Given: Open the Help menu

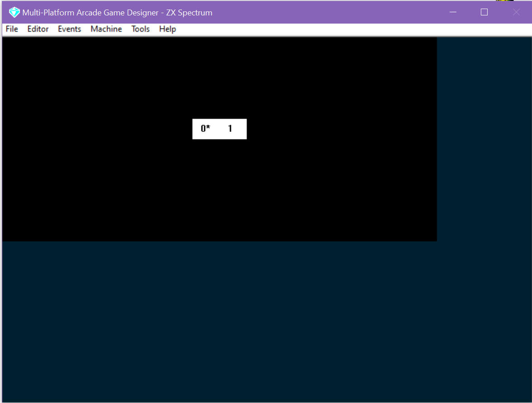Looking at the screenshot, I should click(168, 29).
